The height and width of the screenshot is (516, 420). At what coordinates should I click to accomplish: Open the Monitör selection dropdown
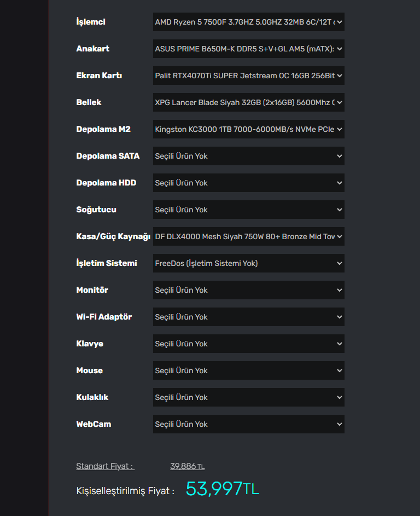tap(248, 290)
